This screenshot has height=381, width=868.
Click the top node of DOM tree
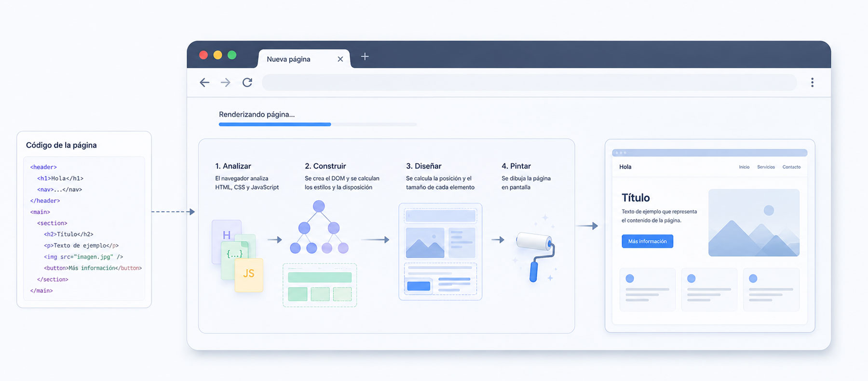click(319, 207)
